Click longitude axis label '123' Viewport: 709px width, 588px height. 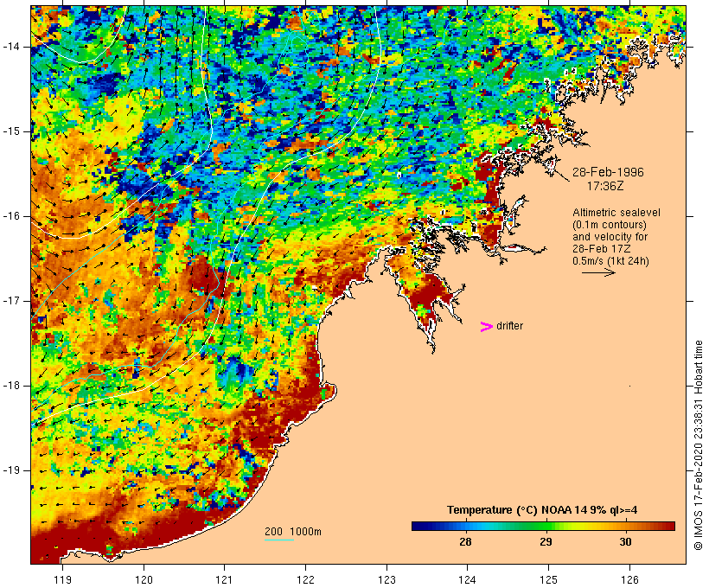click(x=386, y=579)
